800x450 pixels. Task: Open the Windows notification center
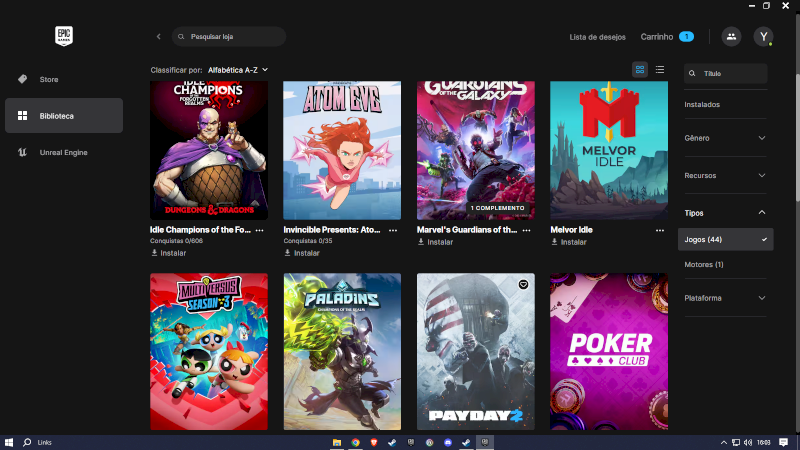coord(784,442)
